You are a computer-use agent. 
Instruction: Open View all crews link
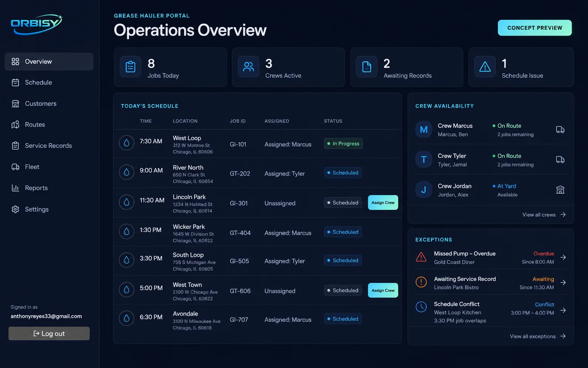pos(544,215)
